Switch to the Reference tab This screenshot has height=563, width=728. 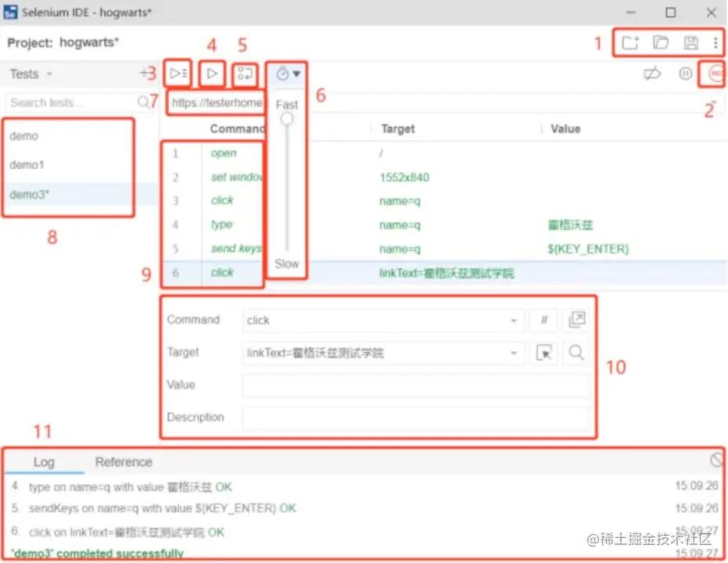pos(123,461)
